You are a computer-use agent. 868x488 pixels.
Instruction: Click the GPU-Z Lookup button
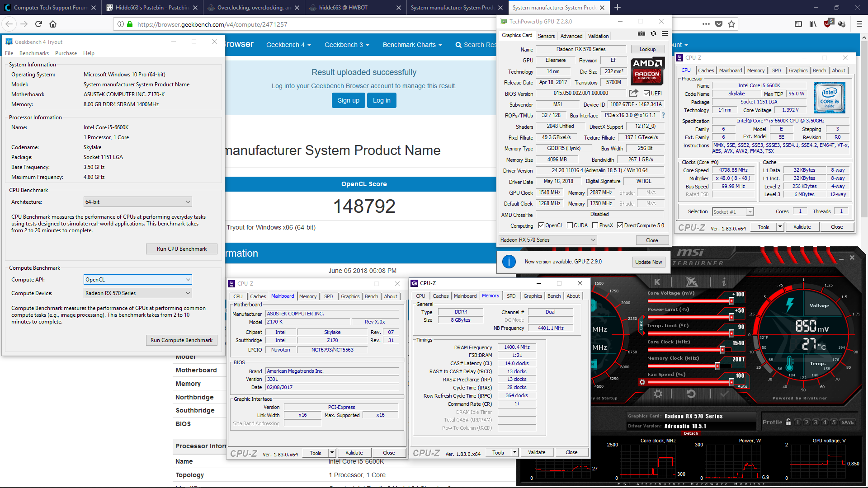647,49
